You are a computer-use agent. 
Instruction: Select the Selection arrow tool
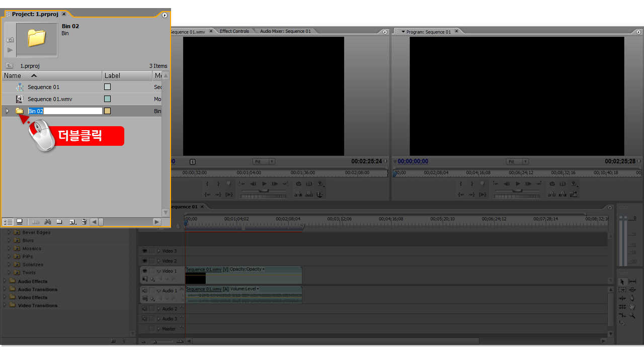tap(622, 282)
